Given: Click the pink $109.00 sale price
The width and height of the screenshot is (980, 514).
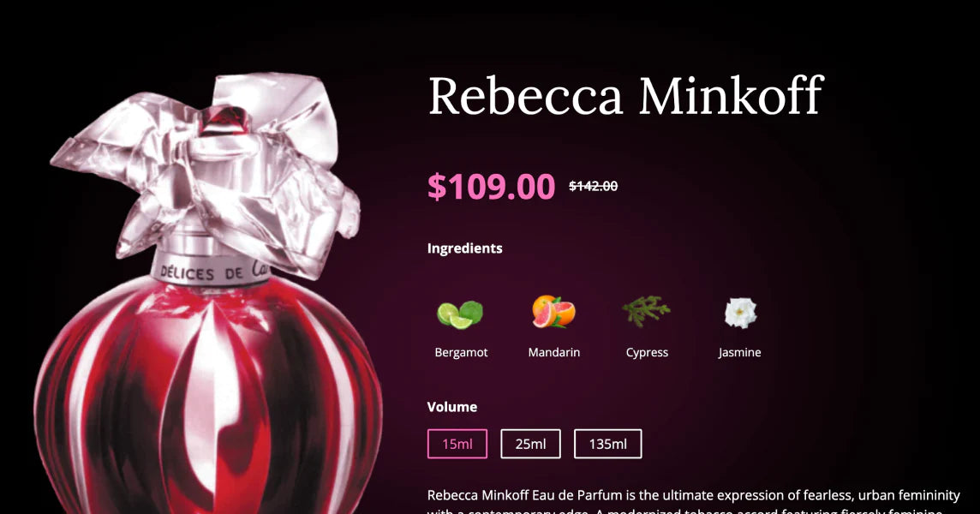Looking at the screenshot, I should (491, 187).
